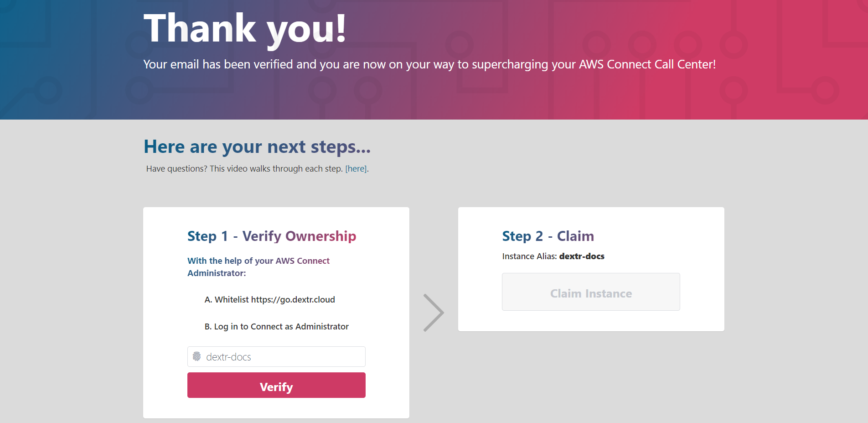
Task: Click the pink Verify button
Action: click(x=276, y=385)
